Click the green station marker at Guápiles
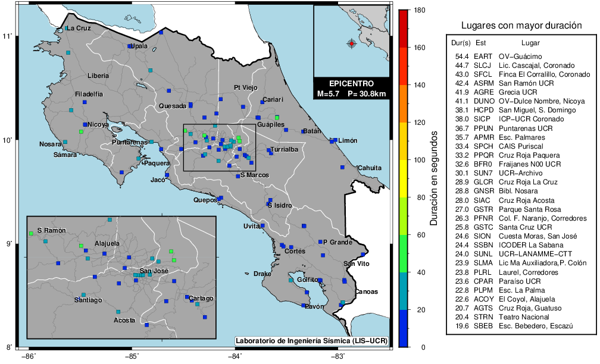Viewport: 600px width, 364px height. coord(277,118)
